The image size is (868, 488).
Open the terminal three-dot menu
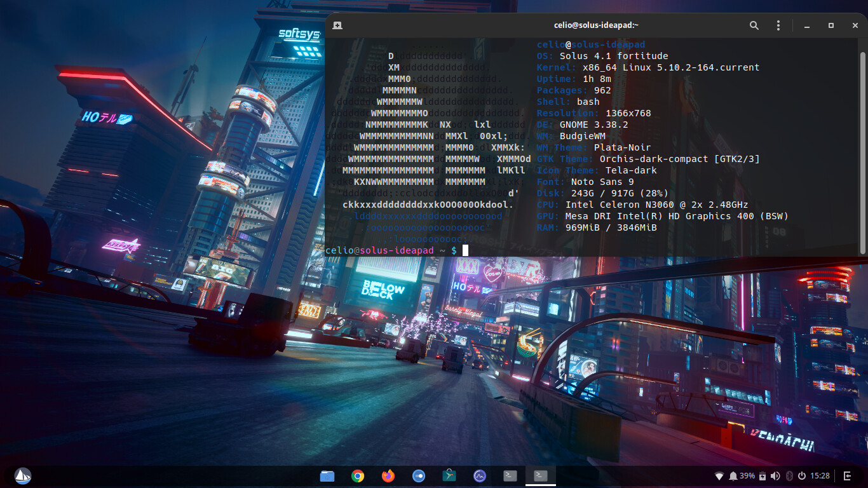click(778, 25)
